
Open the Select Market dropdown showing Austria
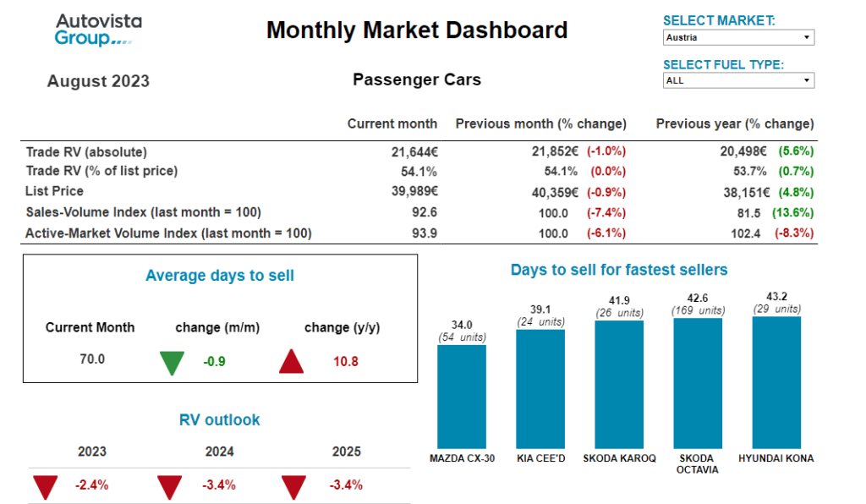pyautogui.click(x=737, y=38)
